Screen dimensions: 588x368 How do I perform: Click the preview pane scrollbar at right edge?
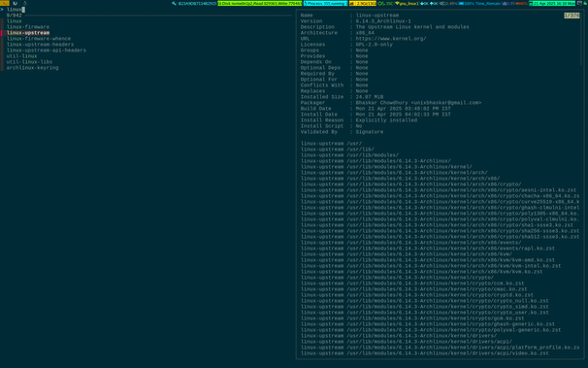581,39
